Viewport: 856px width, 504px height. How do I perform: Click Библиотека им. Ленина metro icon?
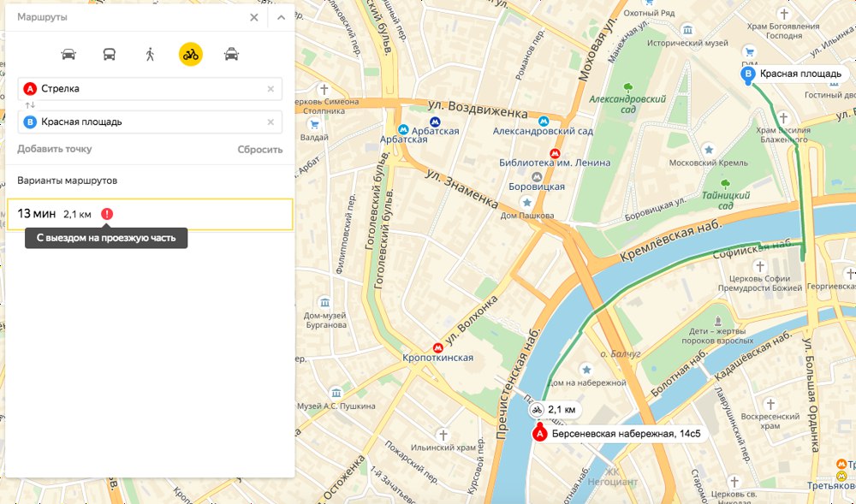pos(555,153)
